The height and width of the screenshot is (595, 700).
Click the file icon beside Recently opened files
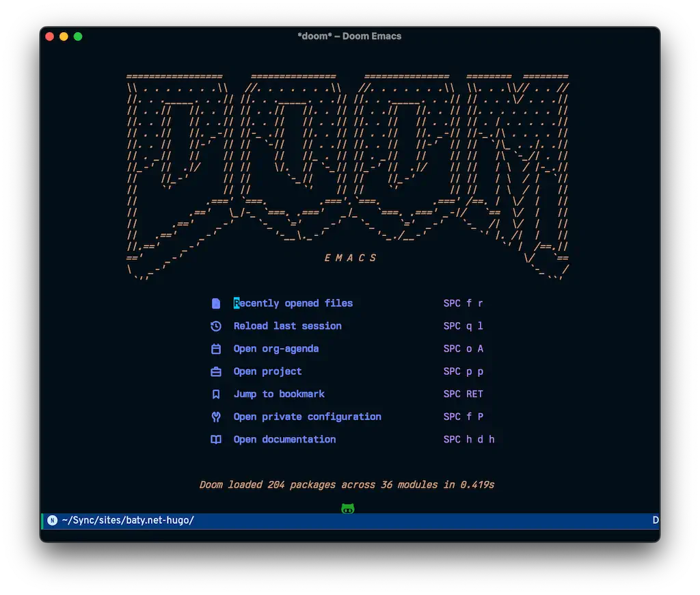coord(216,303)
